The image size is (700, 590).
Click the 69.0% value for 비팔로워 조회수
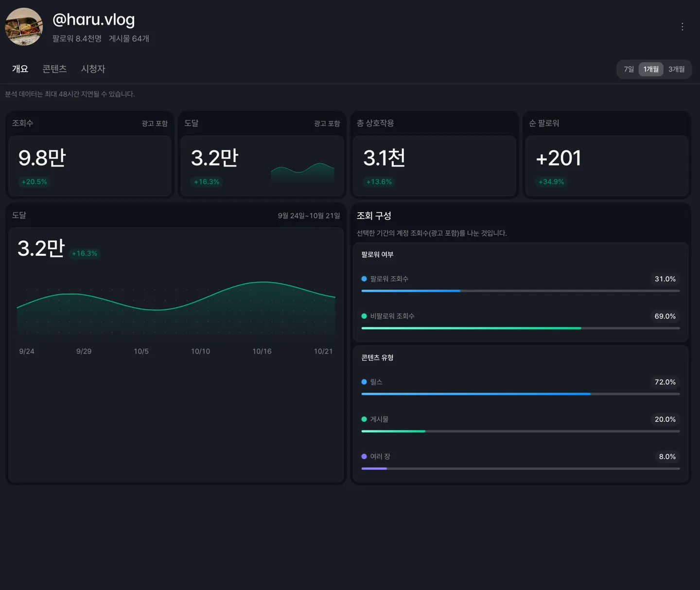pyautogui.click(x=665, y=316)
